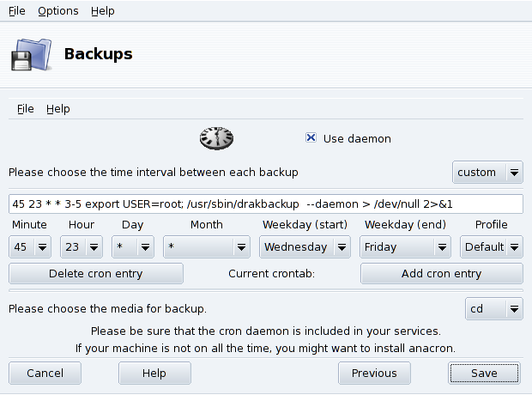Viewport: 532px width, 395px height.
Task: Change Weekday (start) from Wednesday
Action: point(305,247)
